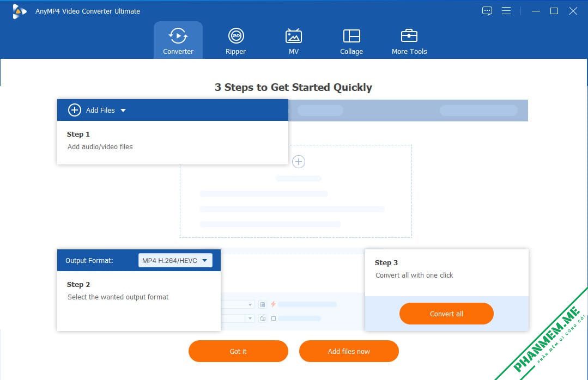Click the '3 Steps to Get Started Quickly' heading

tap(294, 87)
